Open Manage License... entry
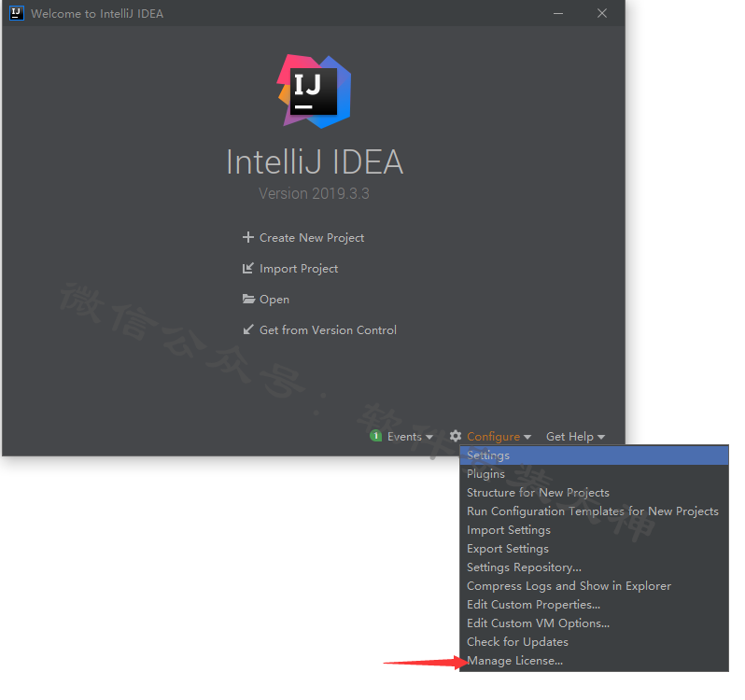745x700 pixels. [x=594, y=661]
